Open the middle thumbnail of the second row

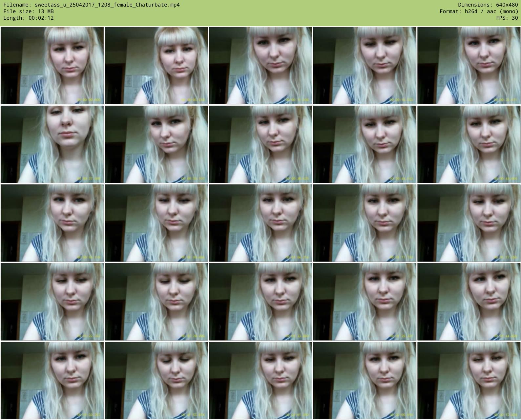[x=260, y=144]
